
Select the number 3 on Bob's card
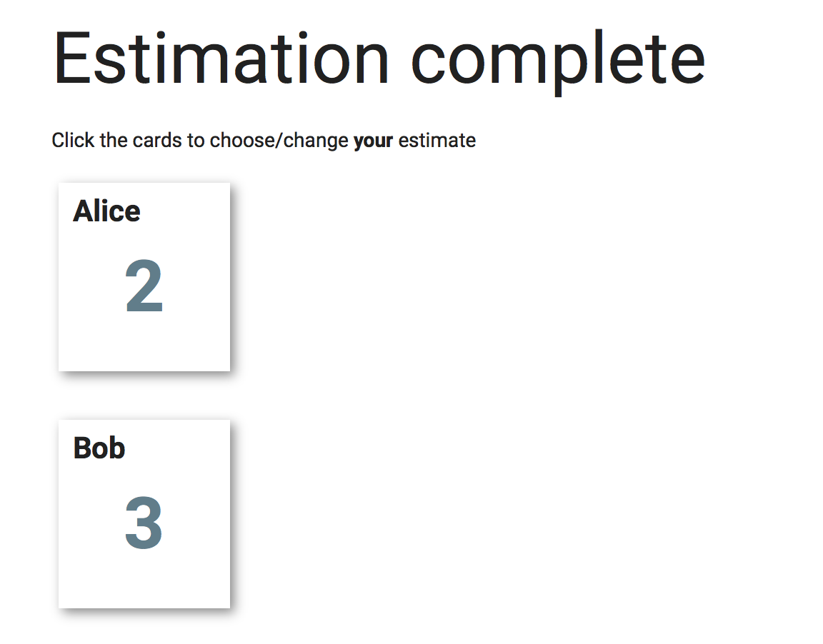pyautogui.click(x=144, y=523)
